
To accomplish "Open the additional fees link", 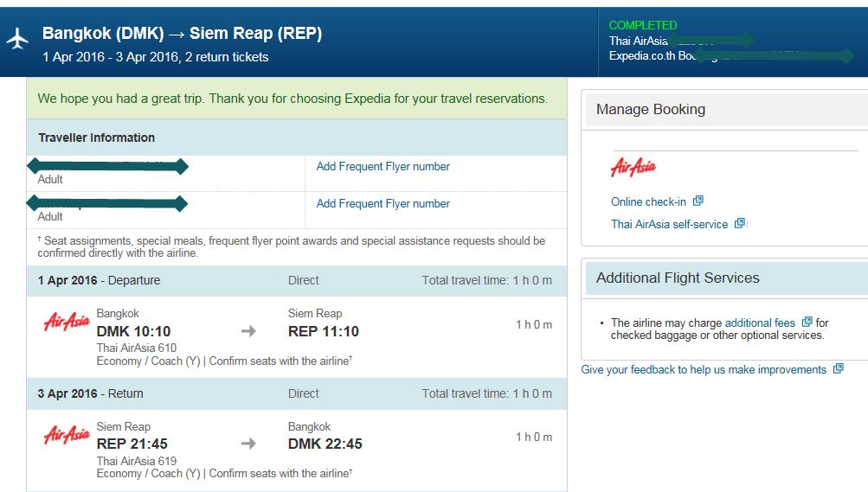I will 760,323.
